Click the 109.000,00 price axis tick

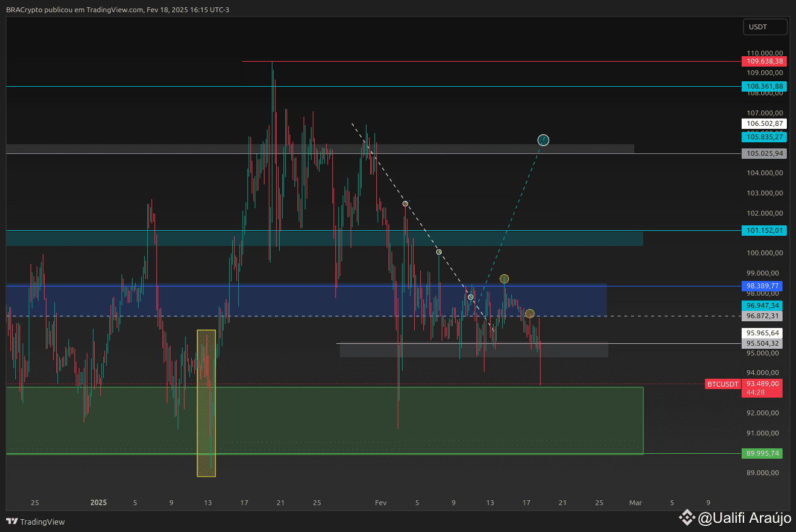(x=764, y=73)
